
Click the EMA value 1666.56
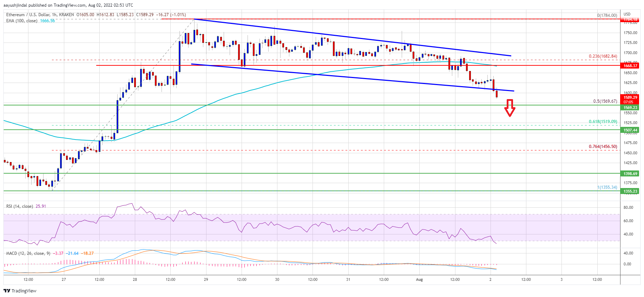click(47, 21)
